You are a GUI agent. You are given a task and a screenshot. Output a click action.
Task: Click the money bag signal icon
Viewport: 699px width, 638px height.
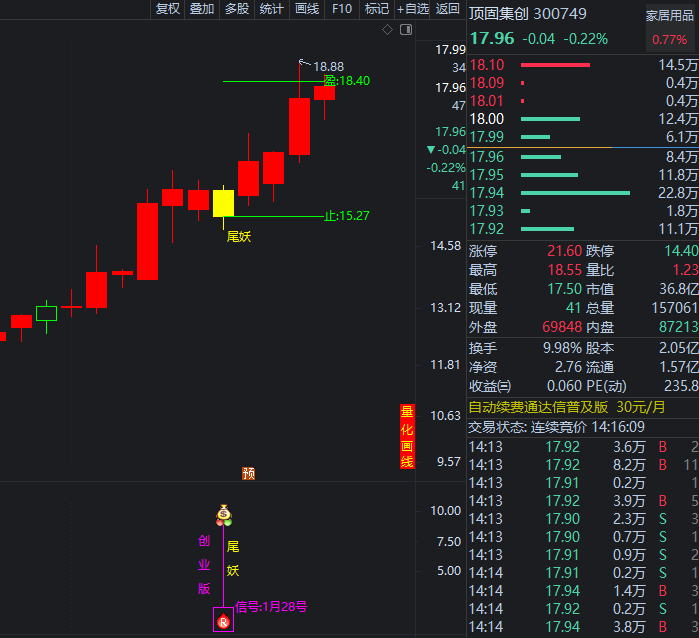(x=223, y=515)
